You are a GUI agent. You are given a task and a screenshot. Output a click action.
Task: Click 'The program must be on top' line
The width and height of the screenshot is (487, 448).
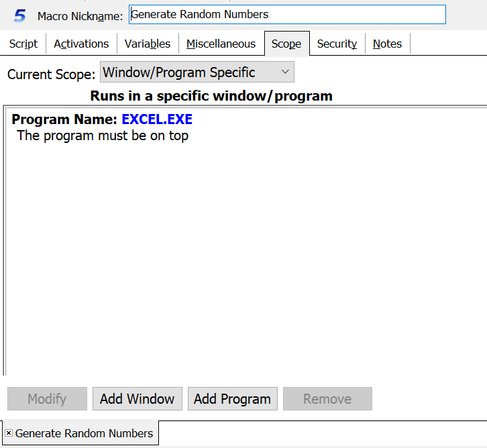tap(103, 135)
